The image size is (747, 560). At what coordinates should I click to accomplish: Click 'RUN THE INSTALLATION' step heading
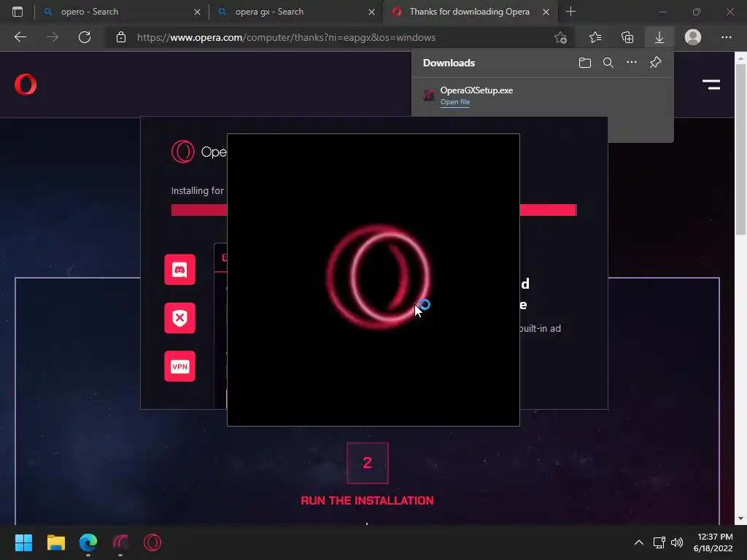click(368, 500)
